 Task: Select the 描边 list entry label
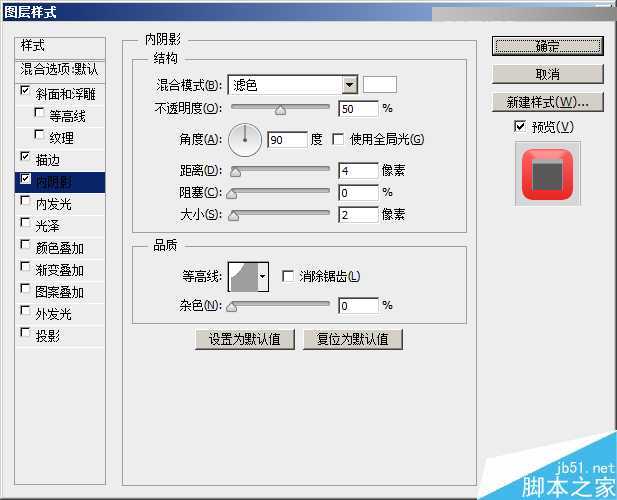(x=48, y=160)
